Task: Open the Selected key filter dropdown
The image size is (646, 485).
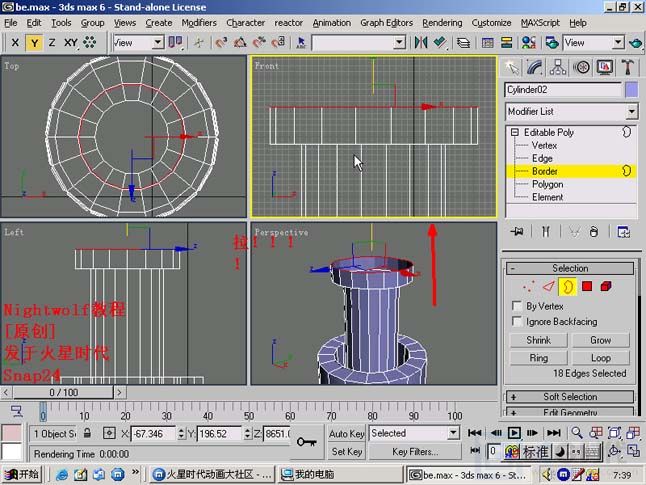Action: pos(414,433)
